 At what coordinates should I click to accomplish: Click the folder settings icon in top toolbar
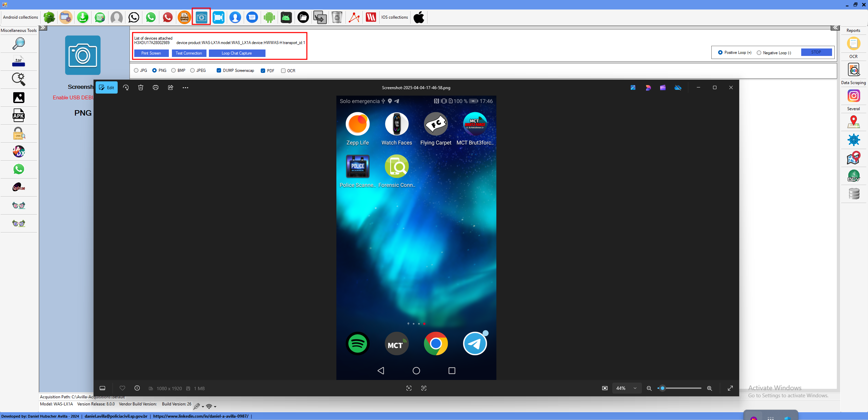point(65,17)
